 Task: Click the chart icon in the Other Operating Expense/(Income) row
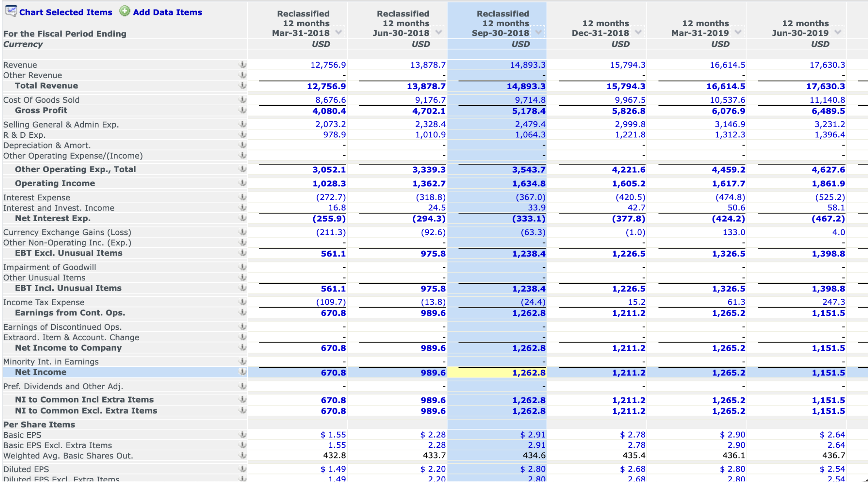[242, 156]
